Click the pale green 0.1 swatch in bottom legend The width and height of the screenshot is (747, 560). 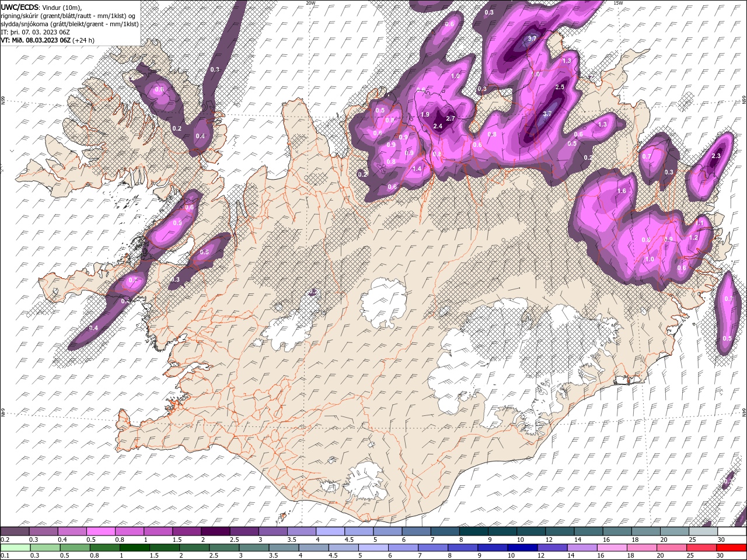point(15,548)
